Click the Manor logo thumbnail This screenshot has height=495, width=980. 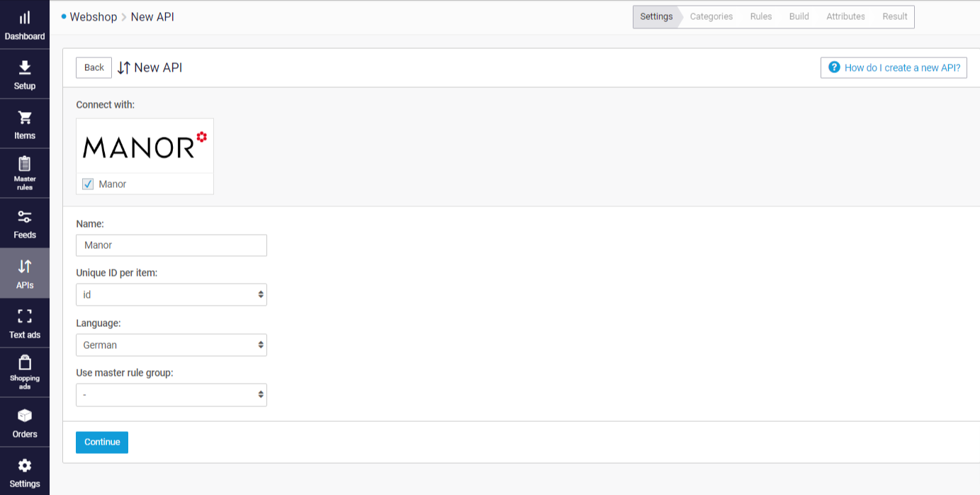[x=145, y=145]
